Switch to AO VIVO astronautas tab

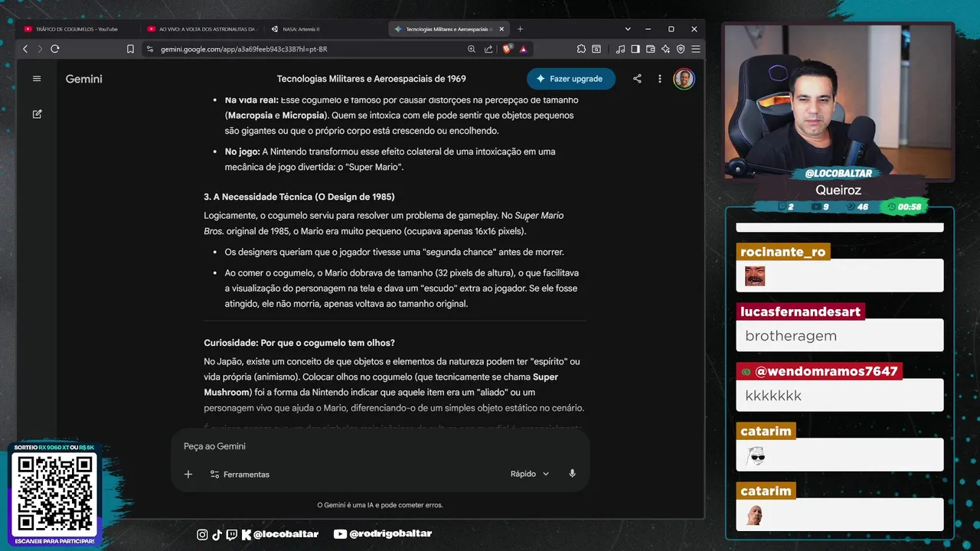point(201,29)
